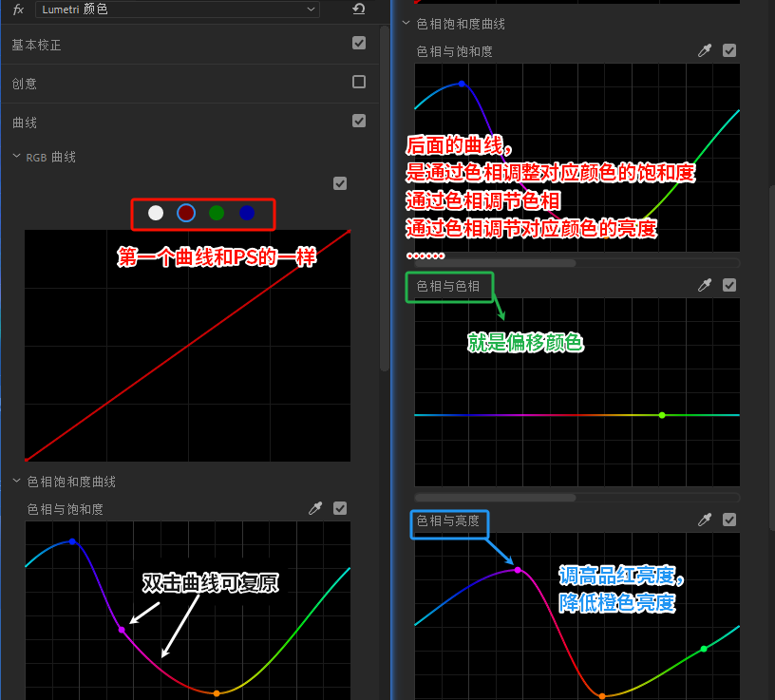Viewport: 775px width, 700px height.
Task: Select the green channel swatch
Action: [x=217, y=213]
